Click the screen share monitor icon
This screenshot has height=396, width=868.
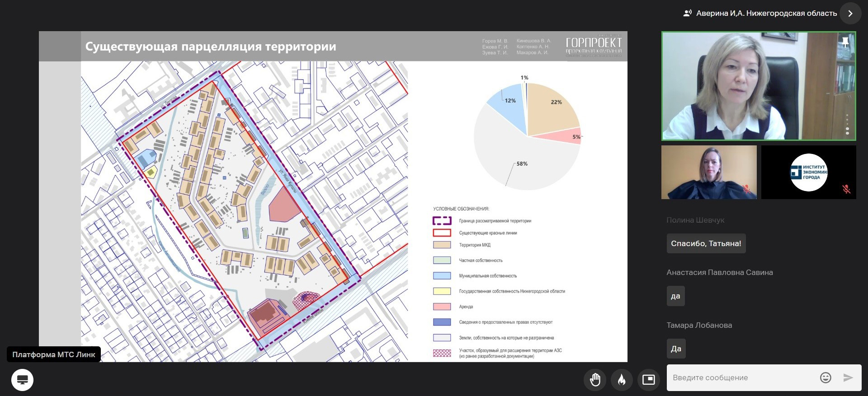(x=22, y=380)
